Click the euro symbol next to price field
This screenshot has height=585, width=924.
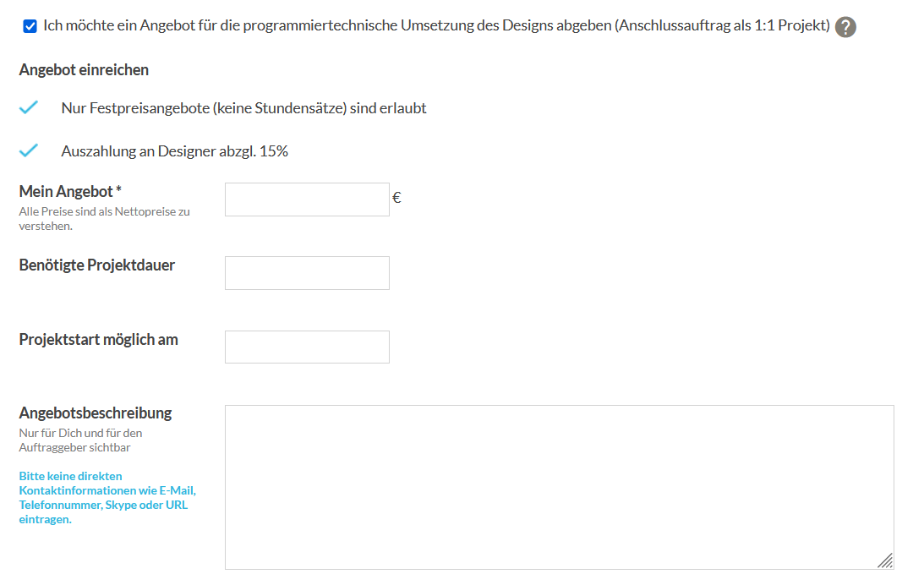point(396,198)
